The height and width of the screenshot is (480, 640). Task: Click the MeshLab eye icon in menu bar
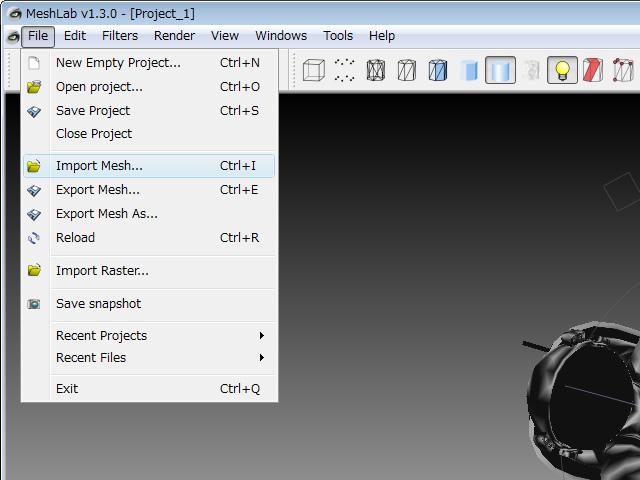point(13,37)
